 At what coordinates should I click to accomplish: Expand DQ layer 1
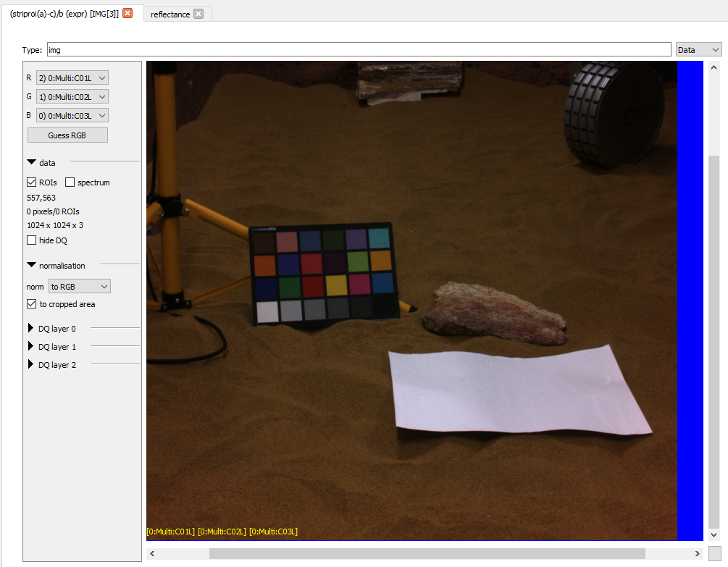click(x=30, y=346)
